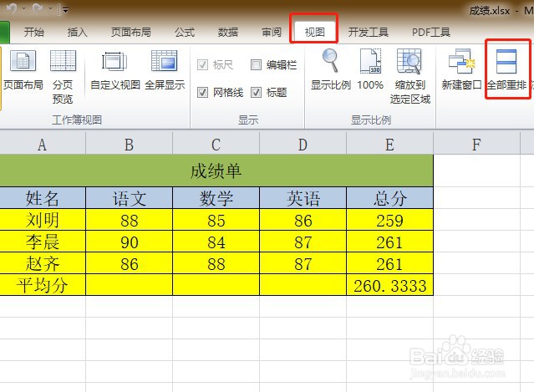Click the name cell 李晨
Screen dimensions: 534x392
pos(43,242)
